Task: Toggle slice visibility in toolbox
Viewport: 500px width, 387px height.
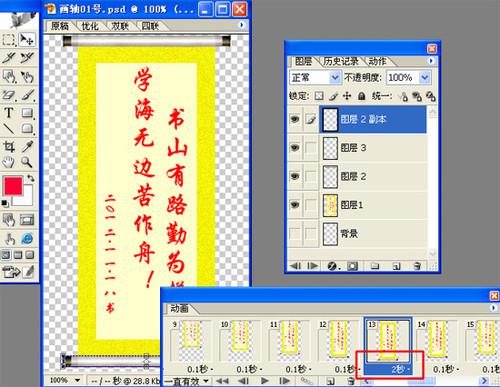Action: pyautogui.click(x=27, y=220)
